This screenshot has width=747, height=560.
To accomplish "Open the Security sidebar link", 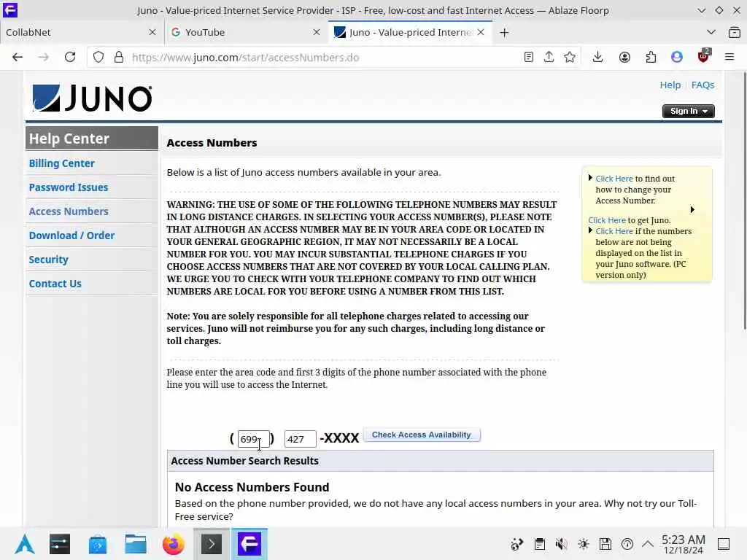I will tap(48, 260).
